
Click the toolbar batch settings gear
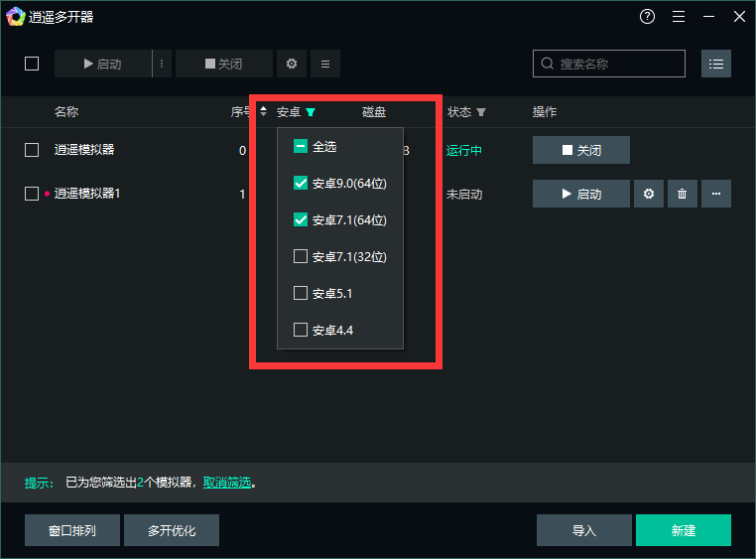click(291, 64)
